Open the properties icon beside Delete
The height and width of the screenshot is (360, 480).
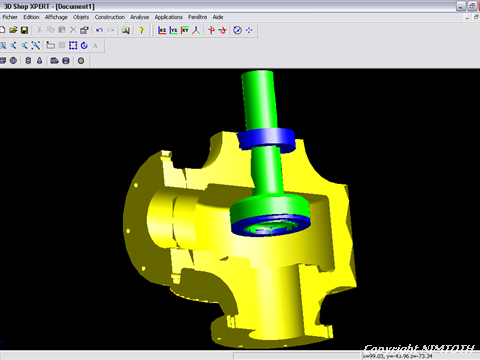(x=84, y=30)
